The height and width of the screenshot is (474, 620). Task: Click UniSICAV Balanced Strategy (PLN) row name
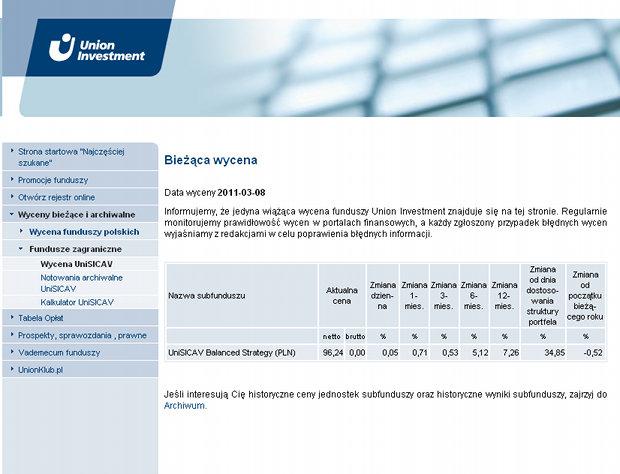[232, 353]
